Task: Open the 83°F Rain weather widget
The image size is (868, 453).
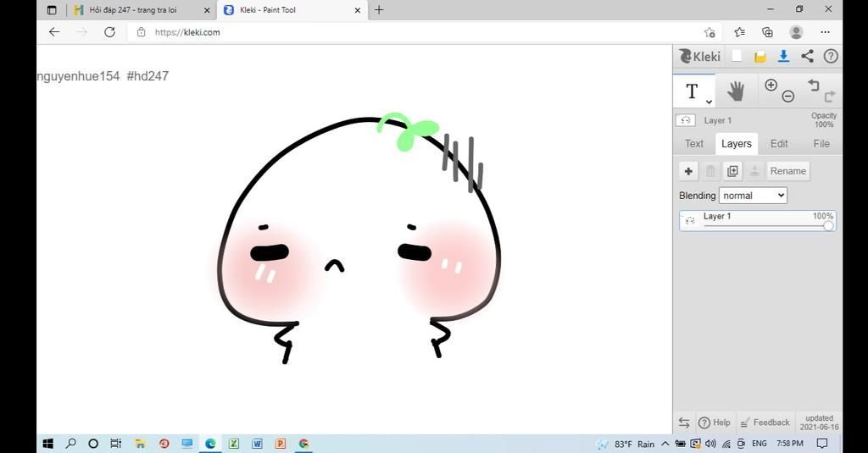Action: point(625,445)
